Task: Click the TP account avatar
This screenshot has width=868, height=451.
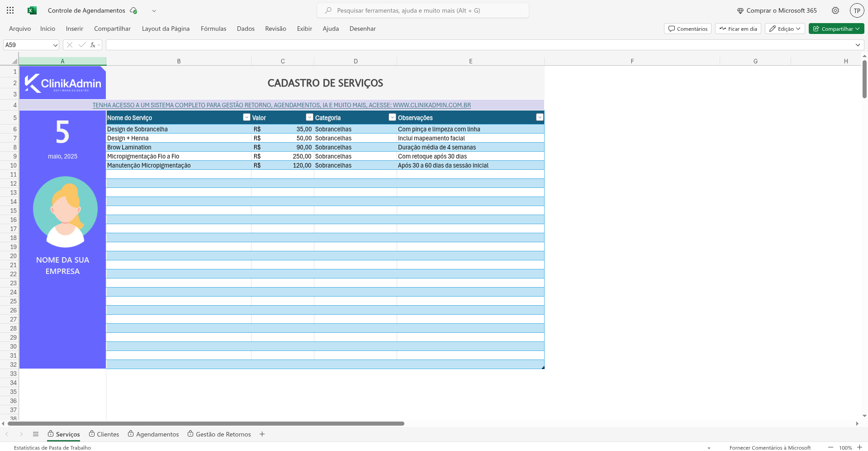Action: pyautogui.click(x=857, y=11)
